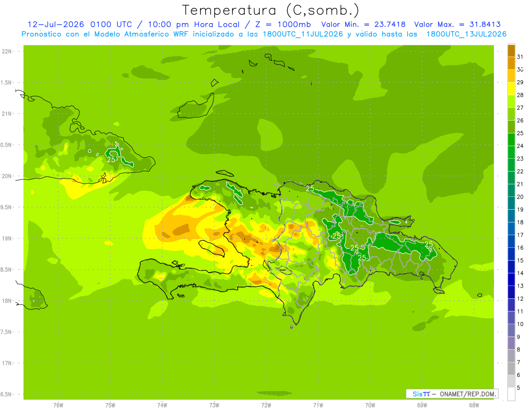Click the legend value "16"
532x411 pixels.
click(x=520, y=247)
